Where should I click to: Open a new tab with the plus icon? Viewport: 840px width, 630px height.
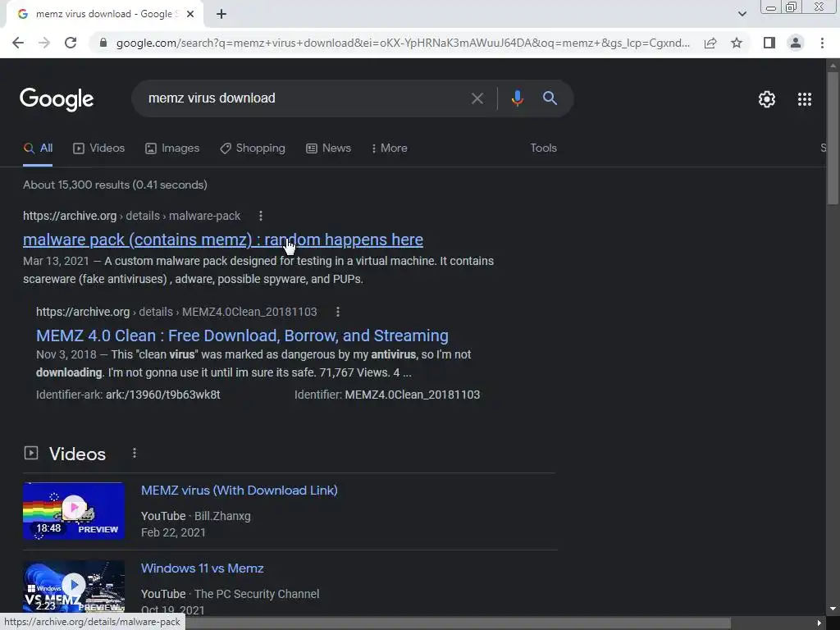click(x=221, y=14)
